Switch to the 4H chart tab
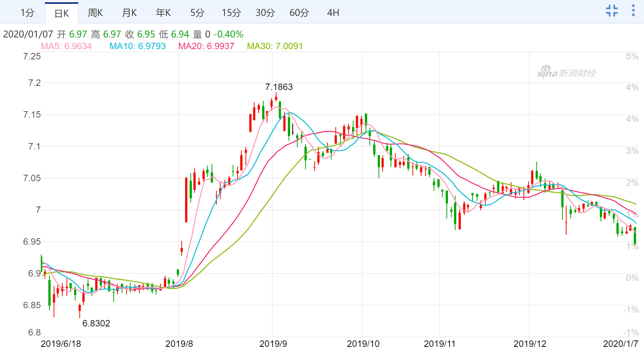The image size is (644, 351). click(x=333, y=12)
